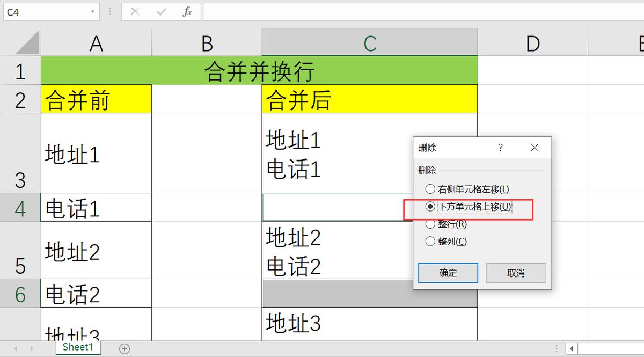Click the help (?) icon in the Delete dialog
Viewport: 644px width, 357px height.
click(x=500, y=148)
